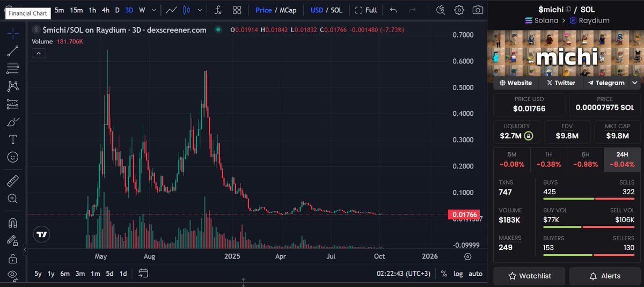This screenshot has width=644, height=287.
Task: Set chart range to 5y
Action: (38, 274)
